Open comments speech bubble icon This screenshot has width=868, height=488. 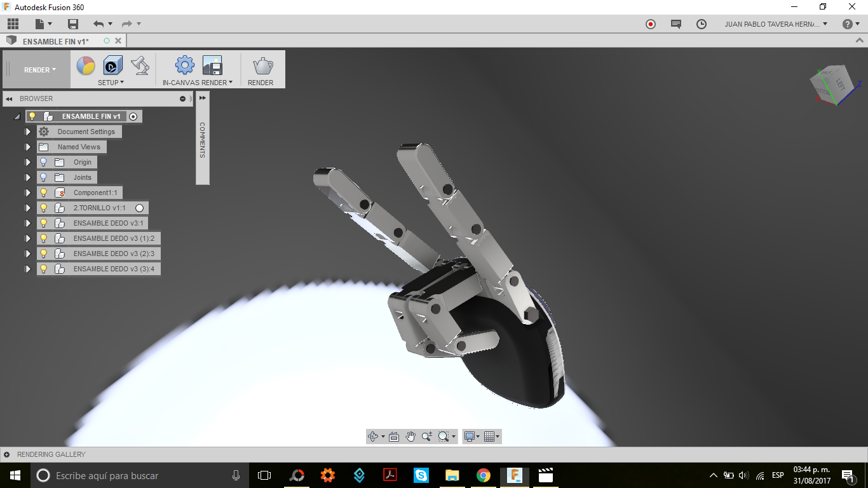[676, 24]
